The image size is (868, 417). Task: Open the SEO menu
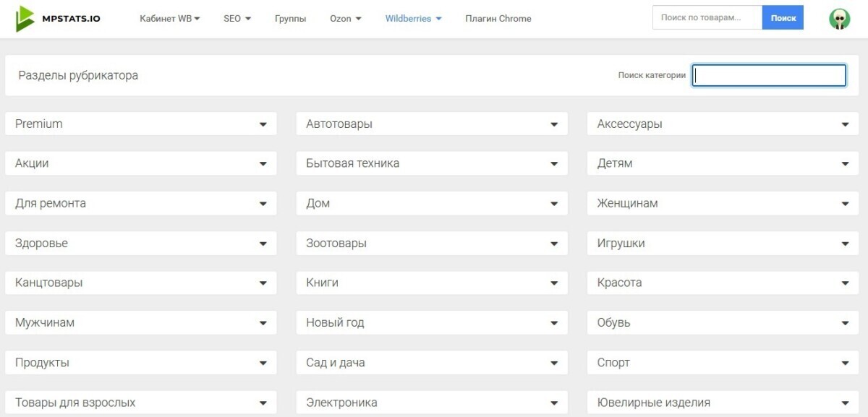click(237, 19)
